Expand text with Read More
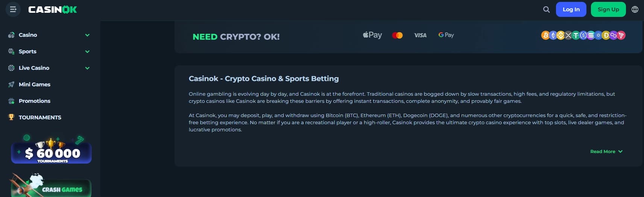The height and width of the screenshot is (197, 644). click(x=606, y=152)
